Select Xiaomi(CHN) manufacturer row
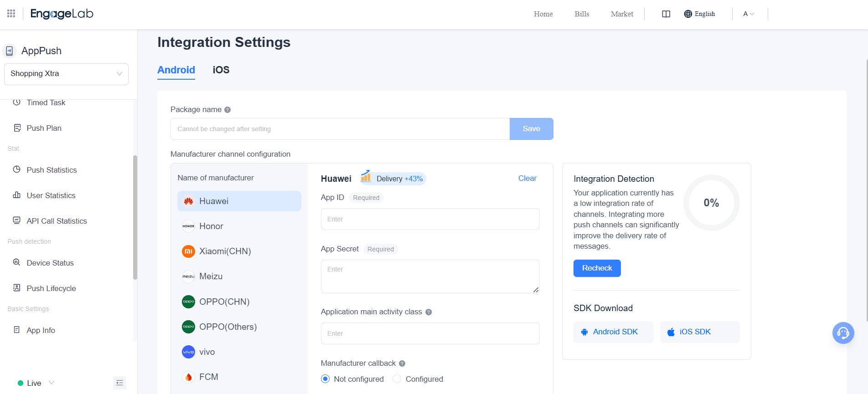 [x=239, y=251]
